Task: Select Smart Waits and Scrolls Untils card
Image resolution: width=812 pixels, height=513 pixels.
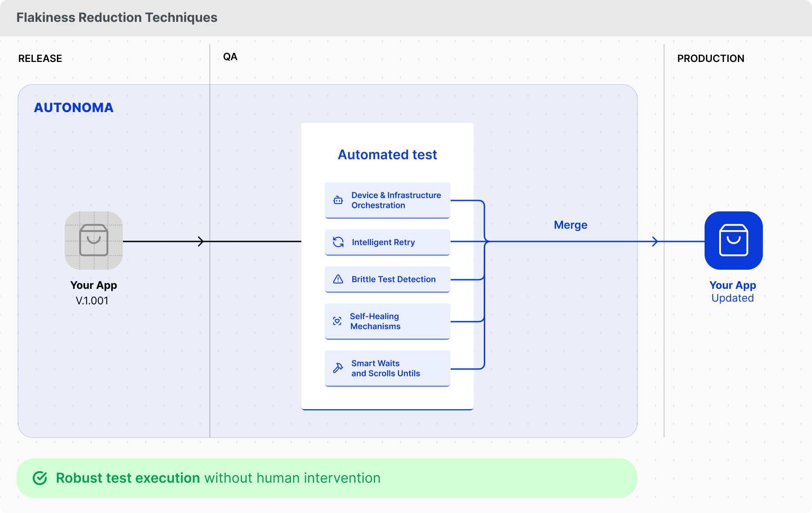Action: (387, 368)
